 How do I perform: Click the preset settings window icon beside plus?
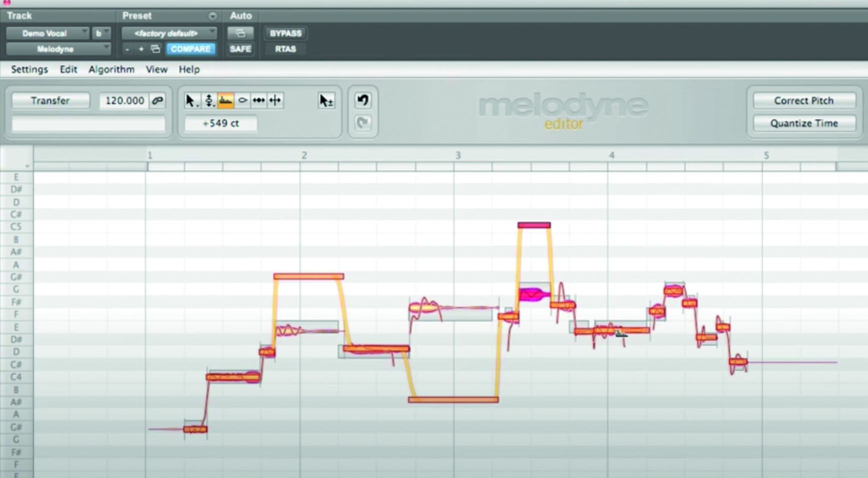(155, 49)
